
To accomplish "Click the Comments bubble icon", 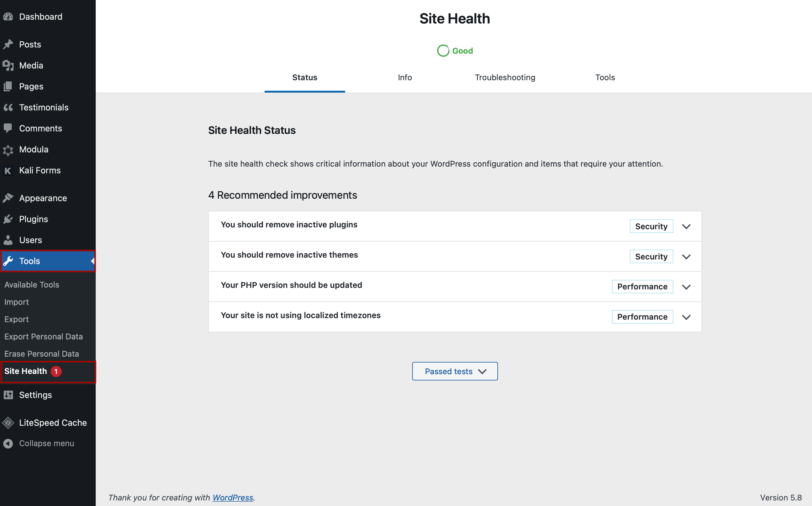I will pos(8,129).
